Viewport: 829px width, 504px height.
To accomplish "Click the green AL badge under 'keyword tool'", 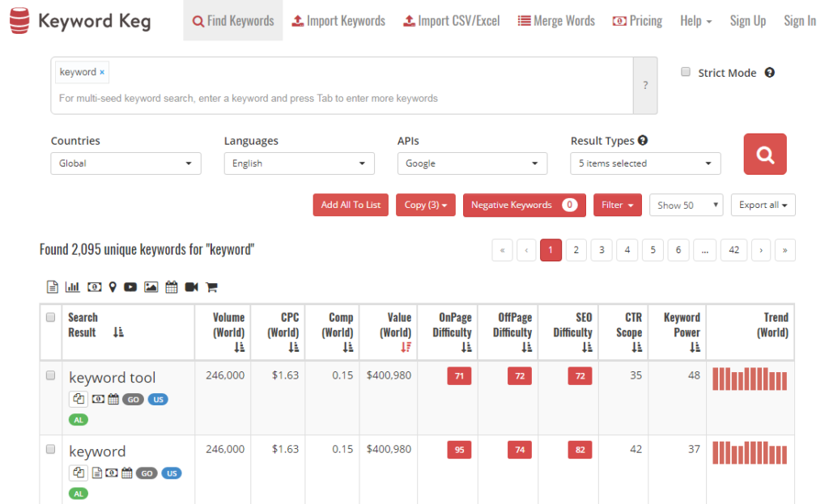I will tap(79, 420).
